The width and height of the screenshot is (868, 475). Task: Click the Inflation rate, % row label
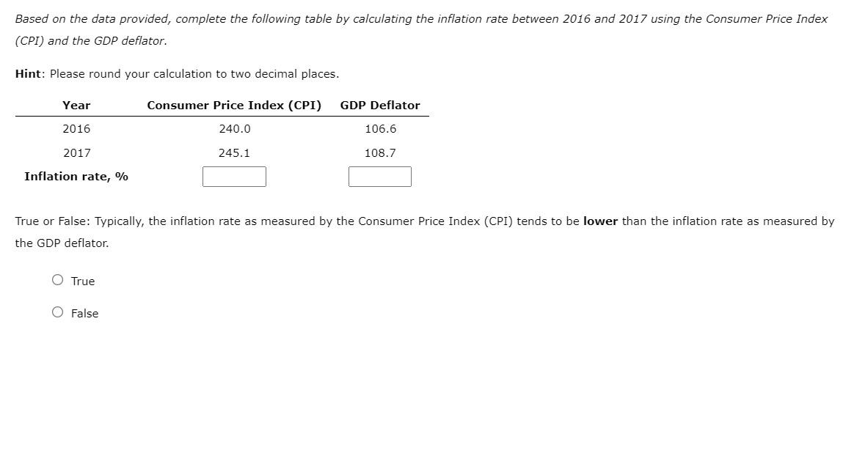(x=76, y=176)
